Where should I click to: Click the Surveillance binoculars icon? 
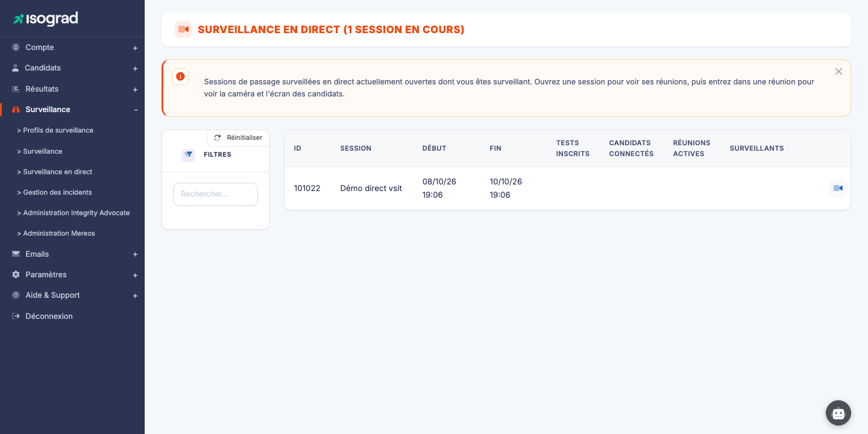coord(16,110)
